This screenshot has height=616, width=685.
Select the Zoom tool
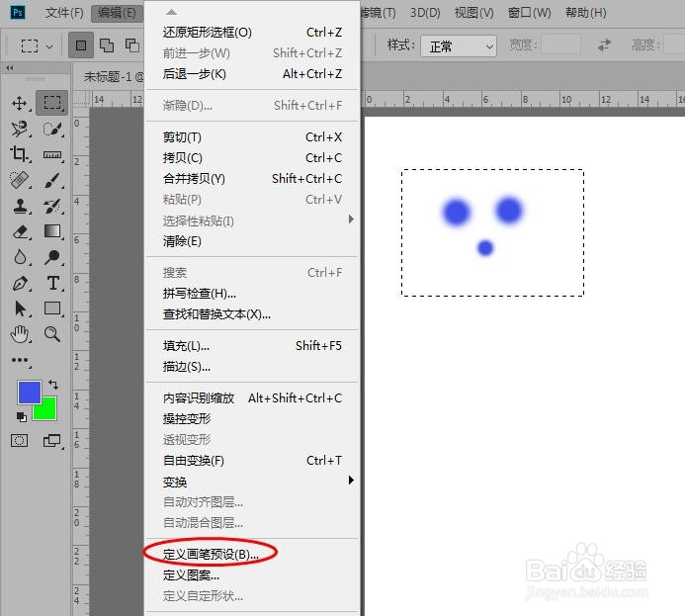point(52,334)
